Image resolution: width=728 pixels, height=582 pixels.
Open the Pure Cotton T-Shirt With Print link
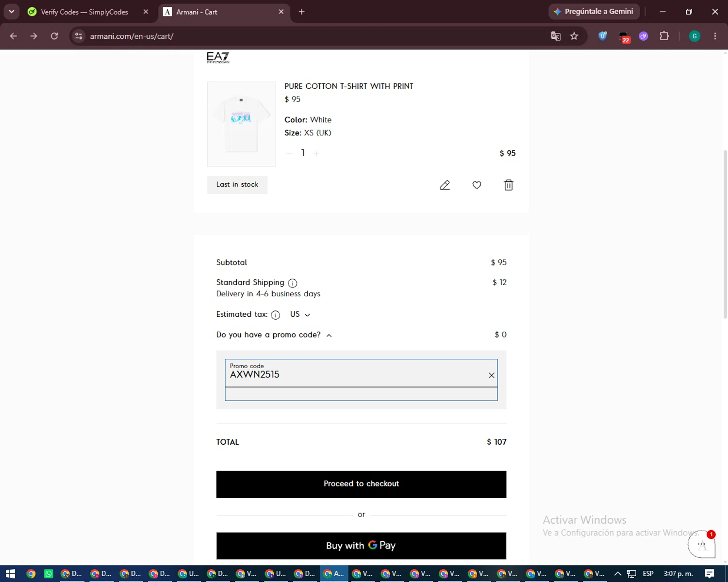click(x=349, y=86)
